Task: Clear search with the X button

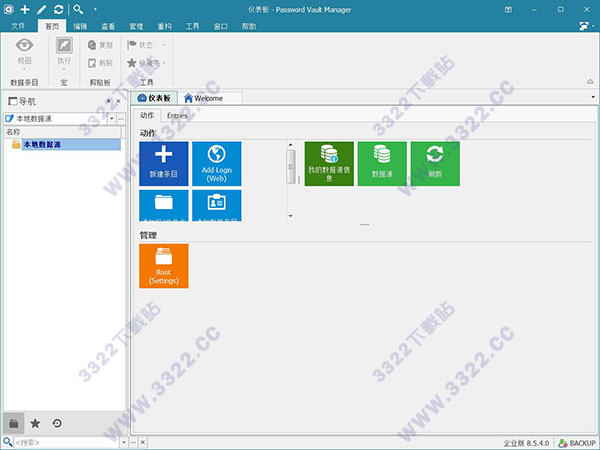Action: pos(142,443)
